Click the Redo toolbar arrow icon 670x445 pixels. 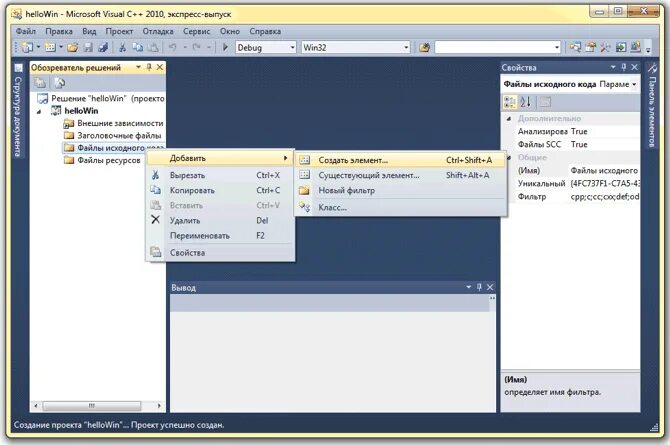click(x=197, y=47)
